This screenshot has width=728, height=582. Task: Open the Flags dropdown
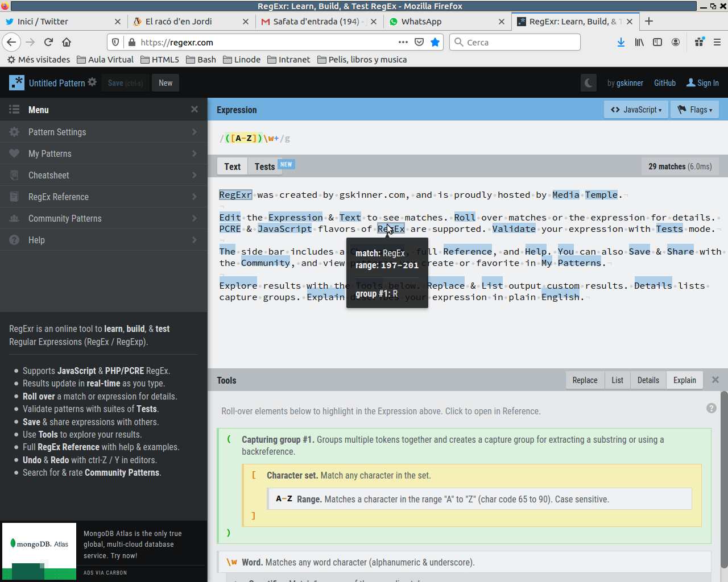(694, 110)
